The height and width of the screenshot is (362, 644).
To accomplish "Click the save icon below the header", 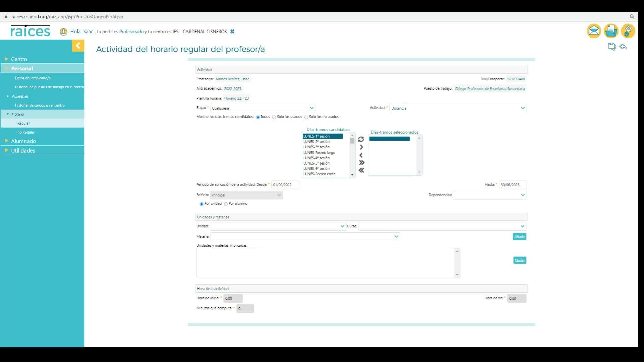I will [x=612, y=47].
